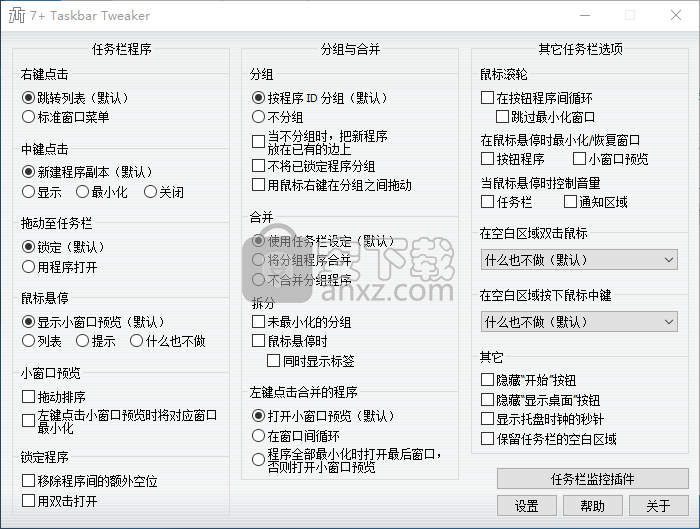Image resolution: width=700 pixels, height=529 pixels.
Task: Click the 7+ Taskbar Tweaker title icon
Action: 17,16
